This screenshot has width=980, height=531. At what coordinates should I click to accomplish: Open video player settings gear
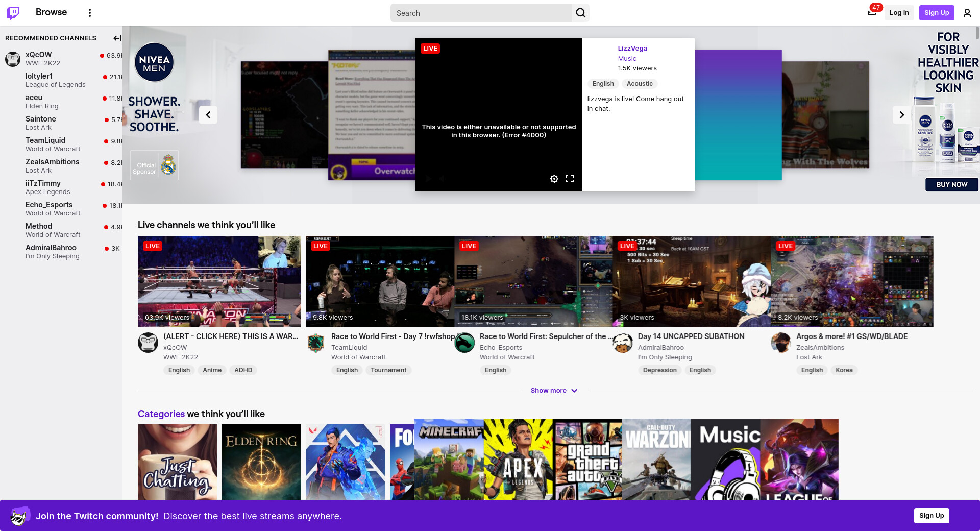(554, 179)
